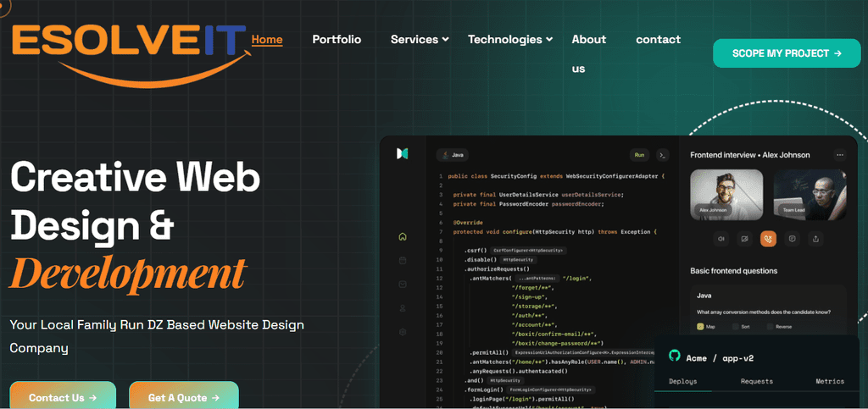
Task: Click the app logo in mockup sidebar
Action: coord(403,154)
